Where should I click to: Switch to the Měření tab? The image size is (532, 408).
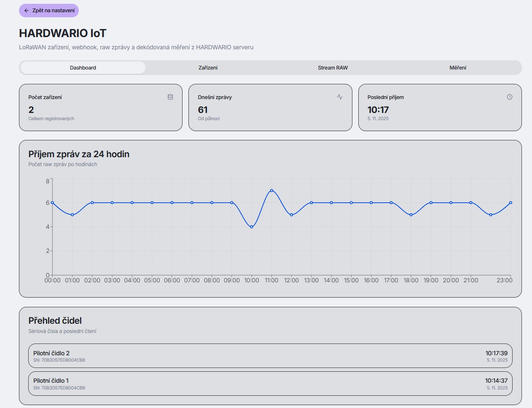tap(458, 68)
